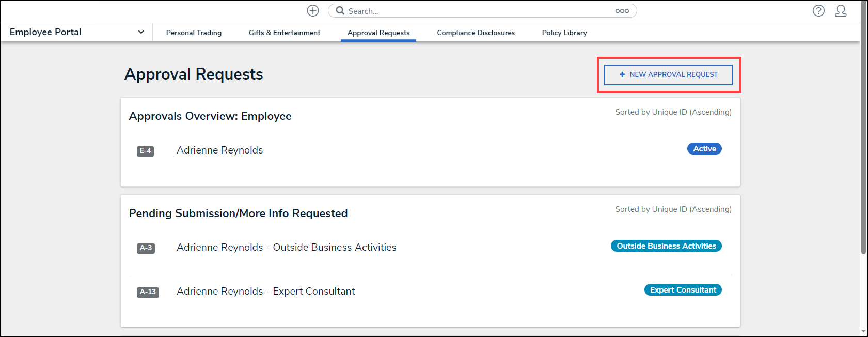The width and height of the screenshot is (868, 337).
Task: Click the A-13 ID badge
Action: pyautogui.click(x=148, y=292)
